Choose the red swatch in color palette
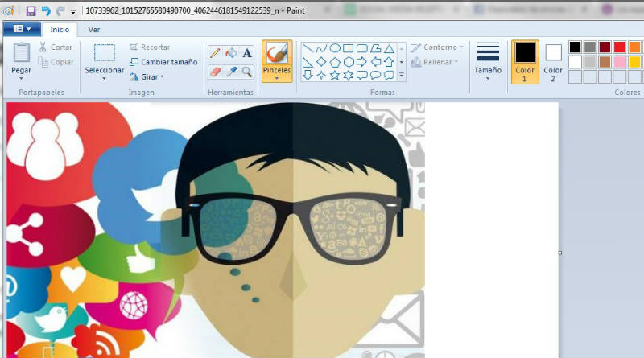The width and height of the screenshot is (644, 358). pyautogui.click(x=620, y=47)
